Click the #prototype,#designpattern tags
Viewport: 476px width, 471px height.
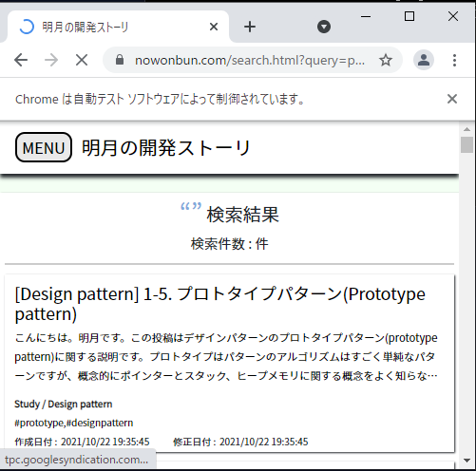coord(74,423)
